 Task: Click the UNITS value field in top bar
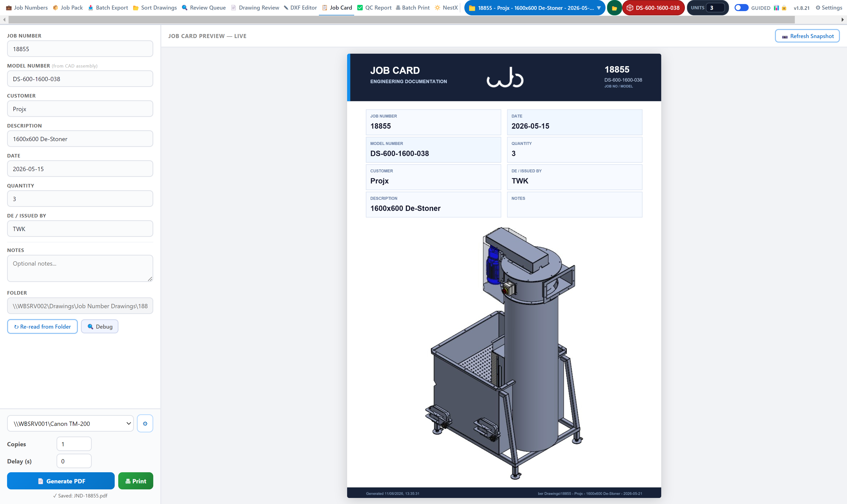coord(715,8)
